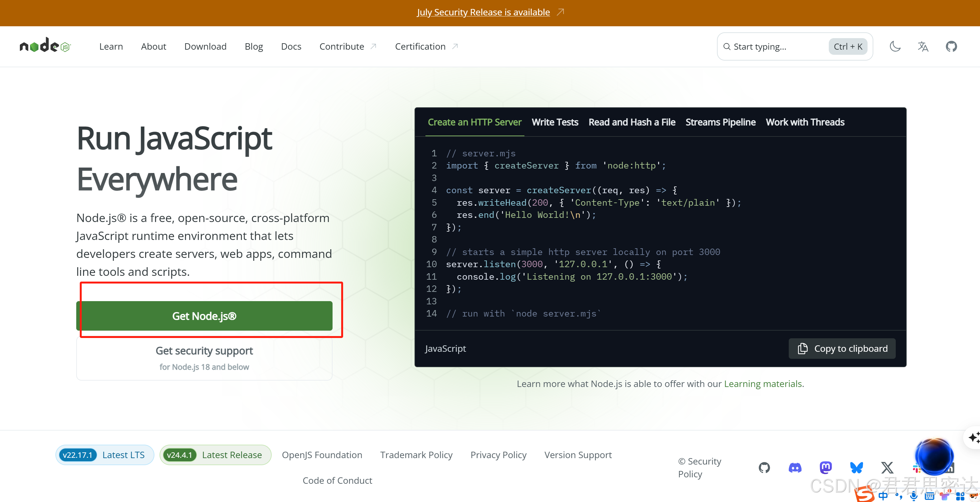Open the language translation selector icon

923,46
